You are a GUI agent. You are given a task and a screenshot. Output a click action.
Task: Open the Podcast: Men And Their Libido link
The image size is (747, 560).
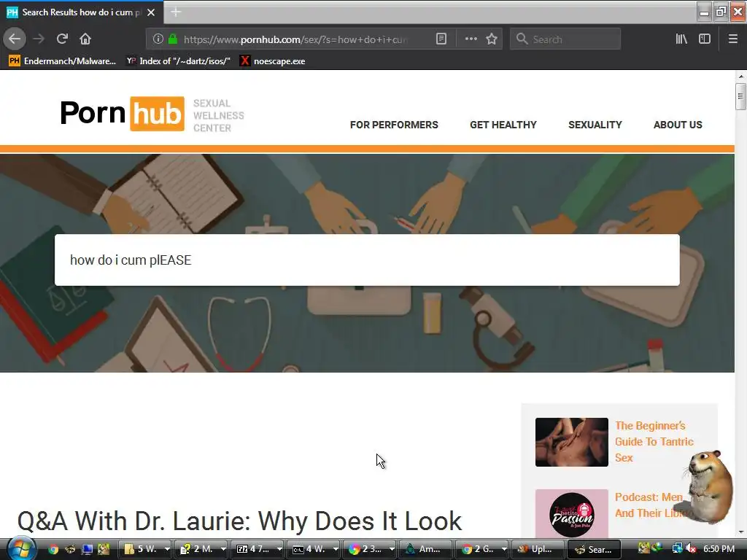point(650,505)
